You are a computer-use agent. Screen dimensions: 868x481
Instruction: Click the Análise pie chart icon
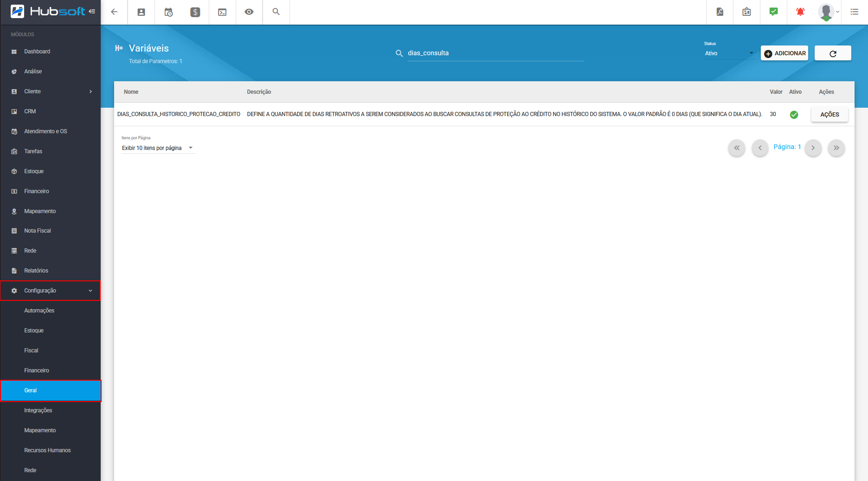[x=14, y=71]
